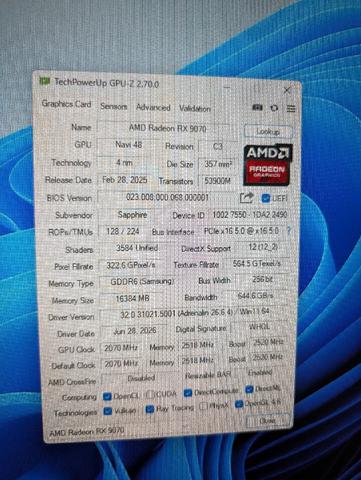
Task: Open the Validation tab
Action: click(195, 108)
